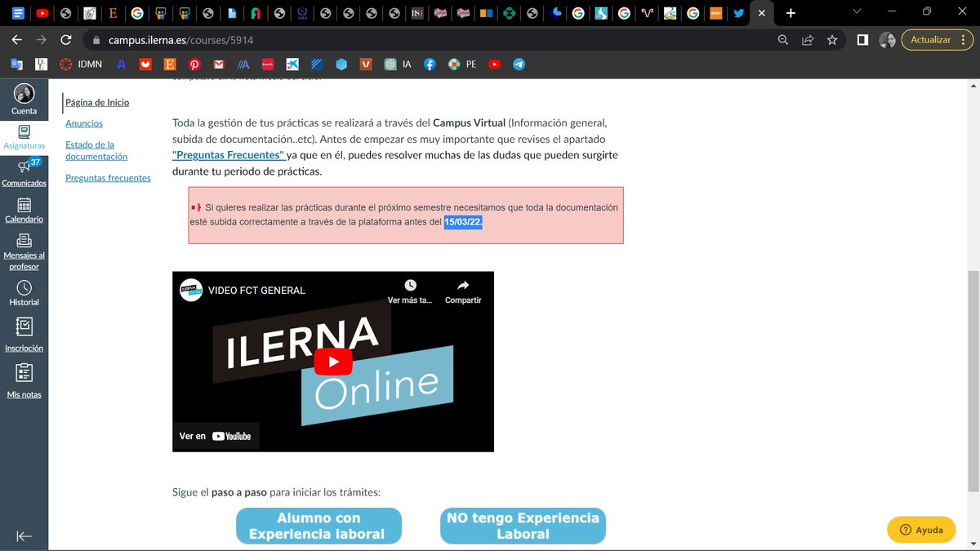
Task: Toggle the browser side panel
Action: point(862,39)
